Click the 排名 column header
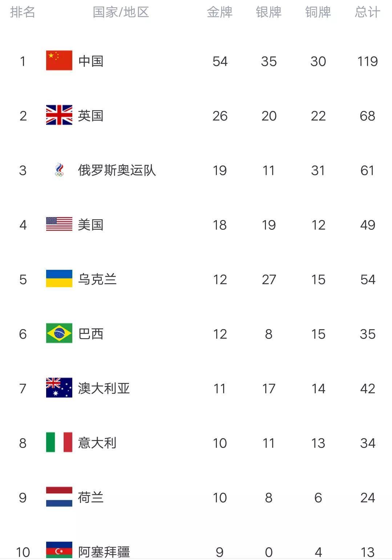Image resolution: width=392 pixels, height=560 pixels. coord(23,12)
